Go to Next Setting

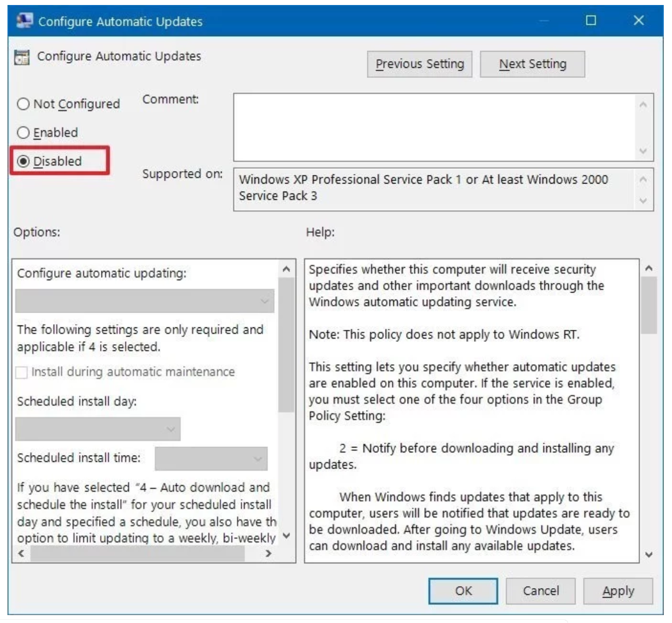pyautogui.click(x=532, y=64)
